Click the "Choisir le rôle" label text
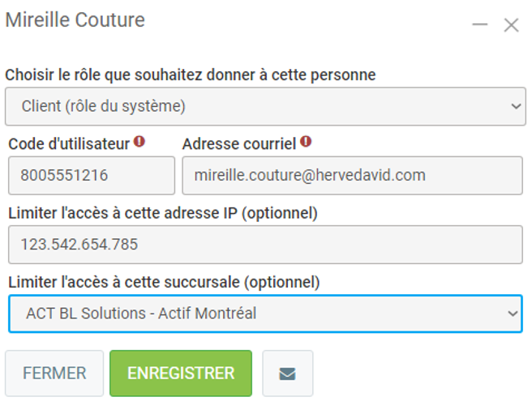 click(x=191, y=75)
